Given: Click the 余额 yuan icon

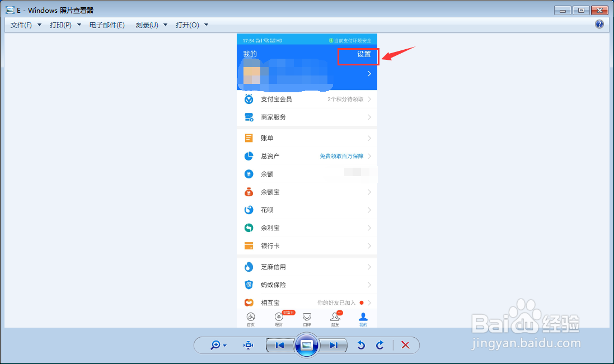Looking at the screenshot, I should coord(249,174).
